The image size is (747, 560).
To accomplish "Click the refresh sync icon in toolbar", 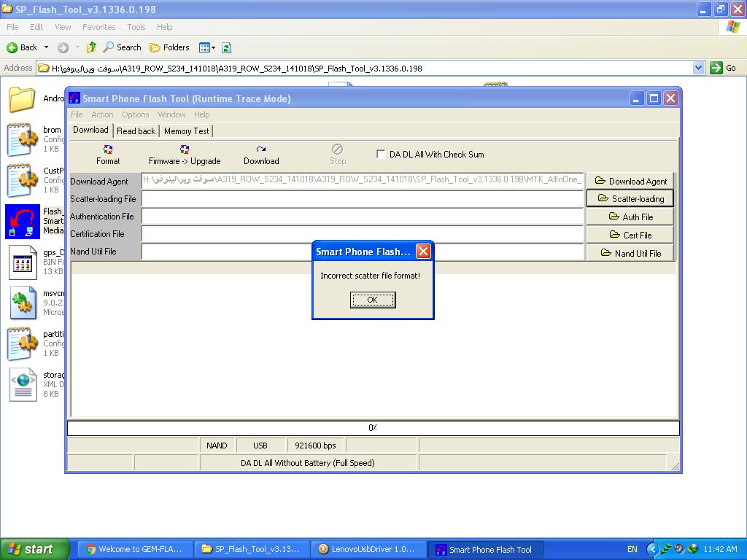I will 227,47.
